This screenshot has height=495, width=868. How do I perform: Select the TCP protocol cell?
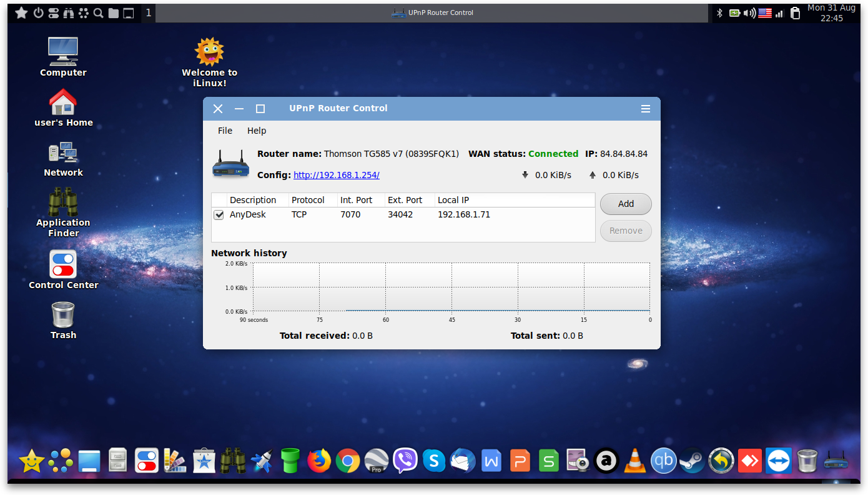click(x=299, y=214)
